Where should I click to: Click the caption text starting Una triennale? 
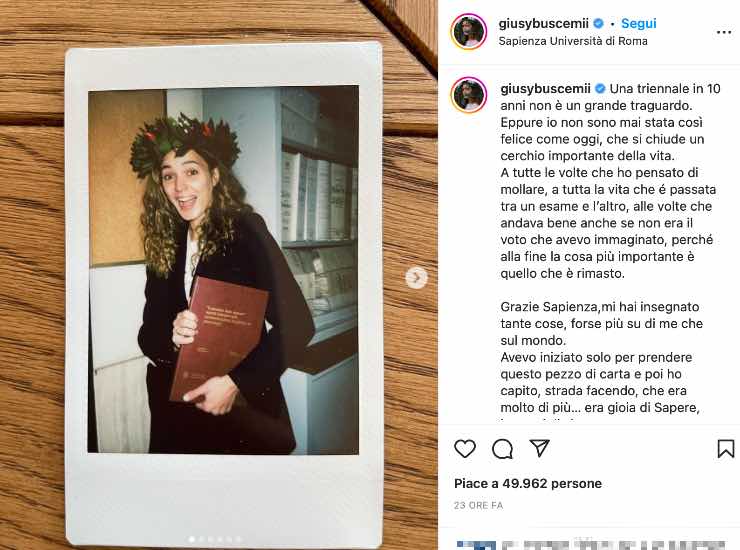(609, 181)
